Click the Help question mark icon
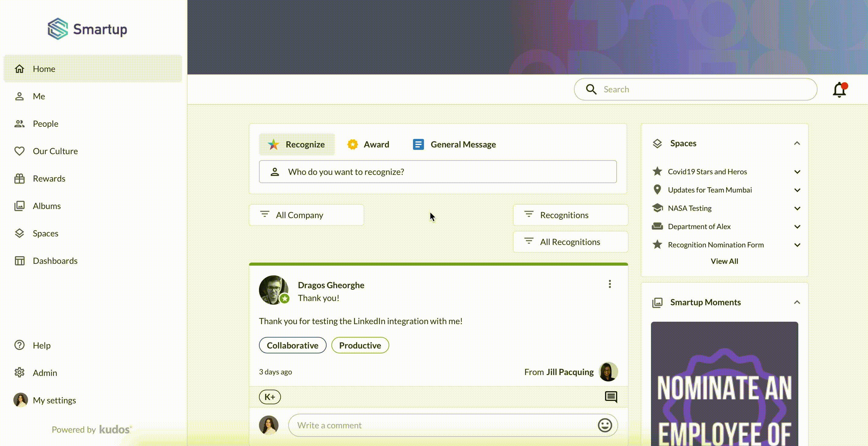Screen dimensions: 868x446 (x=19, y=345)
